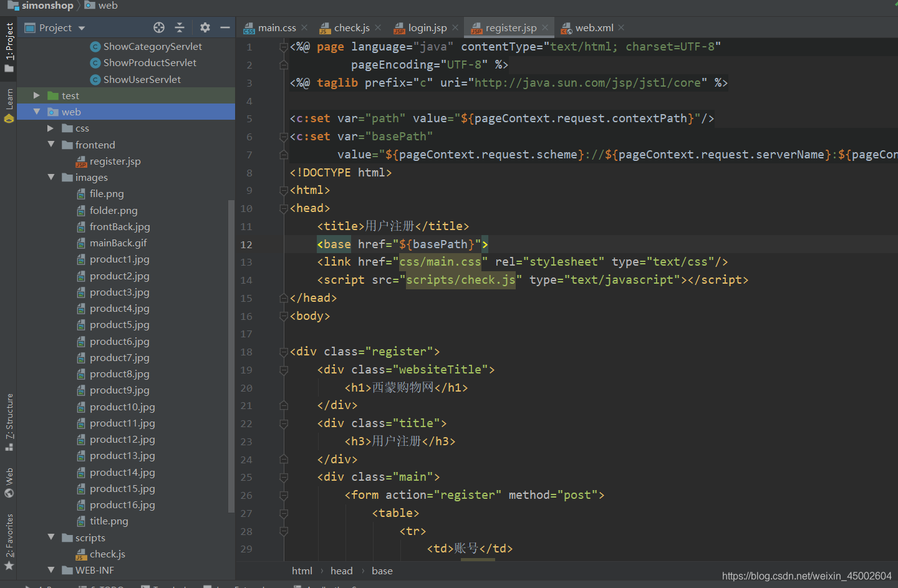
Task: Click base in editor breadcrumb
Action: point(382,571)
